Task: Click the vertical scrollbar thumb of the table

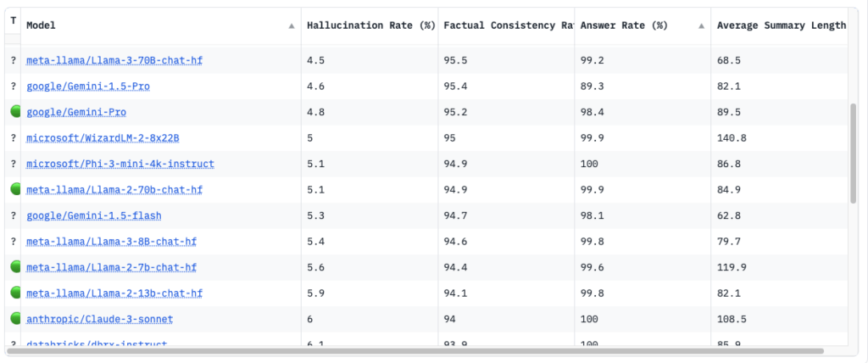Action: 853,153
